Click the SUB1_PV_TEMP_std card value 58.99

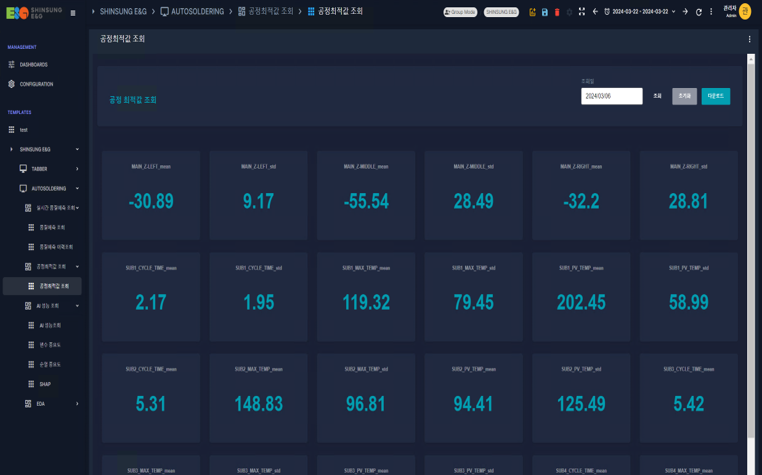click(x=689, y=302)
